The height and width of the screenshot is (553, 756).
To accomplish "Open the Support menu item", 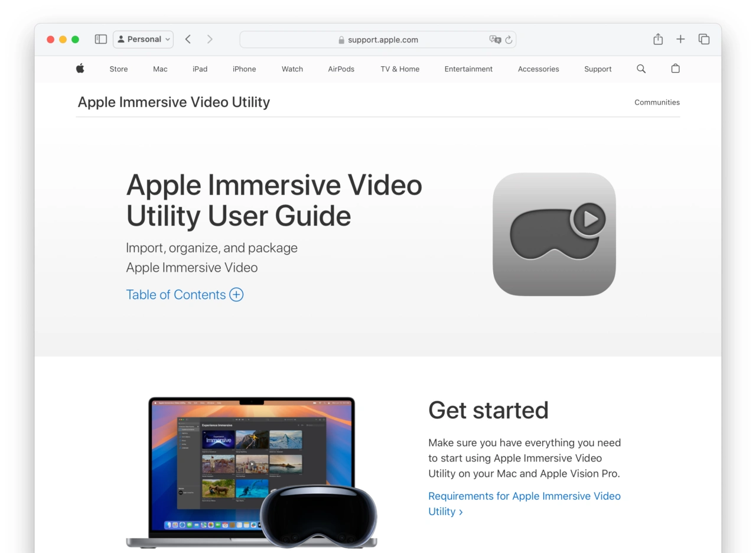I will tap(598, 69).
